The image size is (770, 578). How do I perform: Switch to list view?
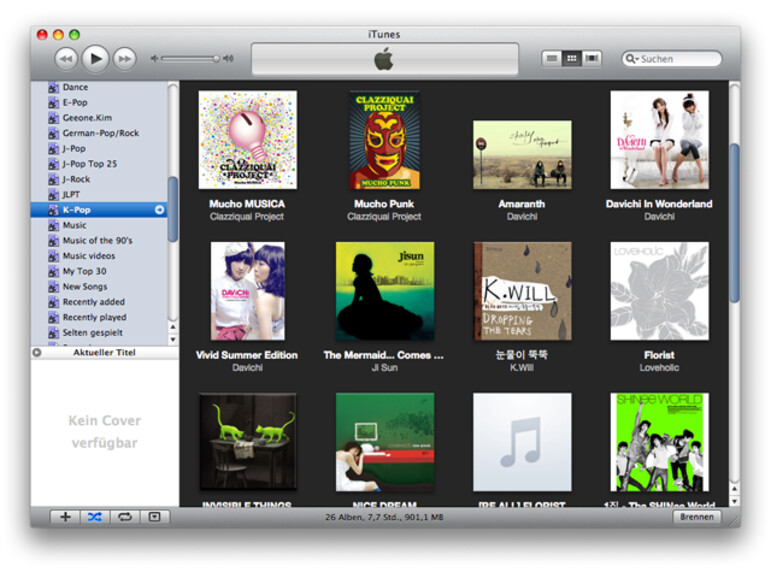[552, 58]
